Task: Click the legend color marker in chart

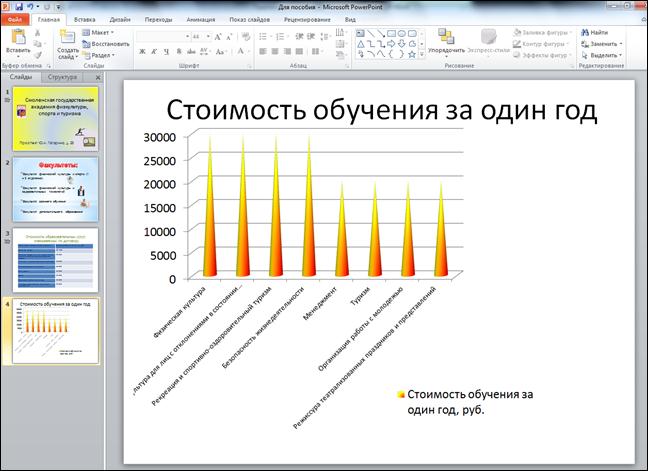Action: (x=401, y=395)
